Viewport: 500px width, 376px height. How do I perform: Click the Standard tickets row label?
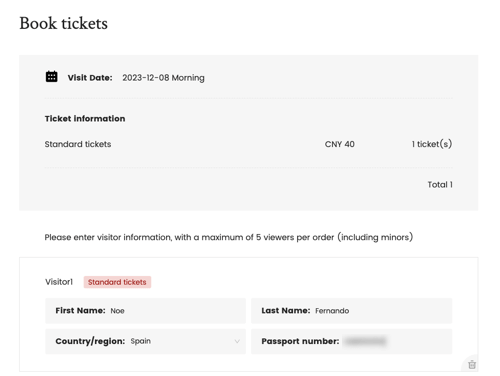tap(78, 144)
